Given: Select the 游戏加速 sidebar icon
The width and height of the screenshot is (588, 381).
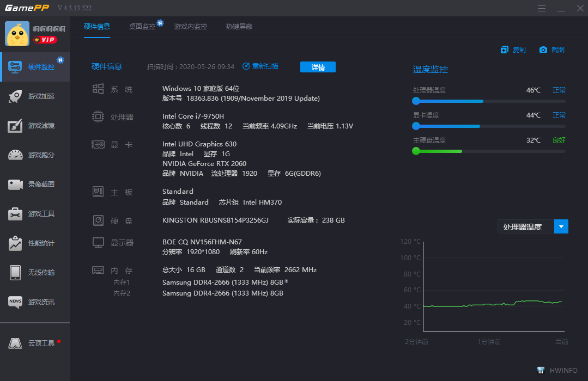Looking at the screenshot, I should 34,96.
